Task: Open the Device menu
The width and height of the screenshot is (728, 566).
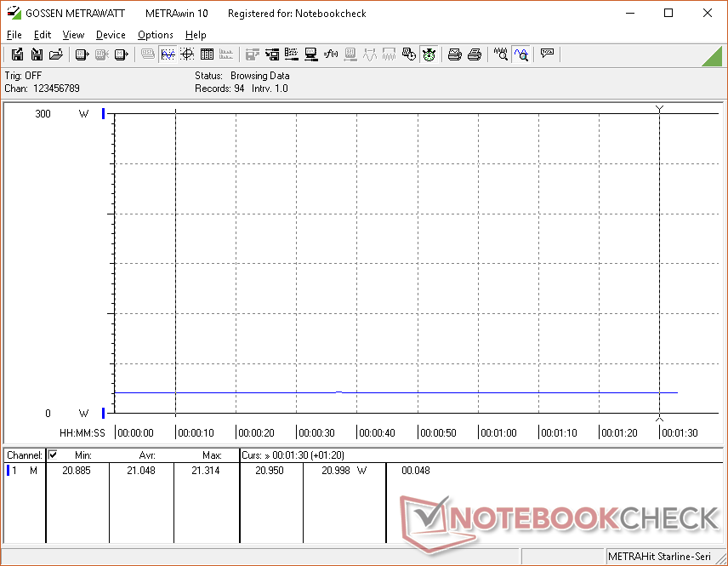Action: 111,35
